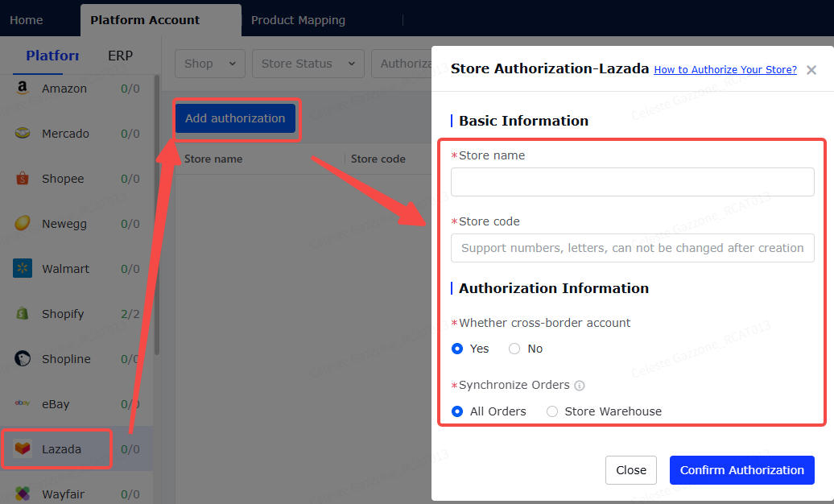The height and width of the screenshot is (504, 834).
Task: Click the eBay logo icon
Action: 23,403
